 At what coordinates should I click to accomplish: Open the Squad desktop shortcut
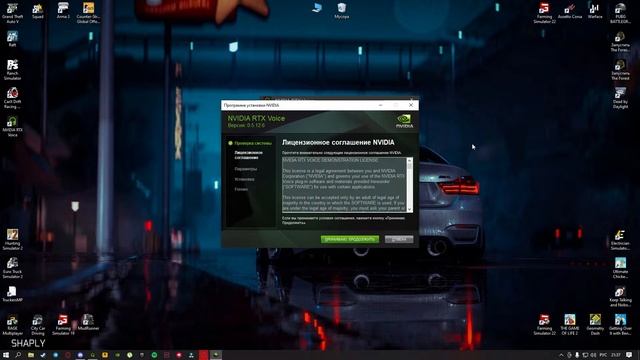tap(38, 11)
